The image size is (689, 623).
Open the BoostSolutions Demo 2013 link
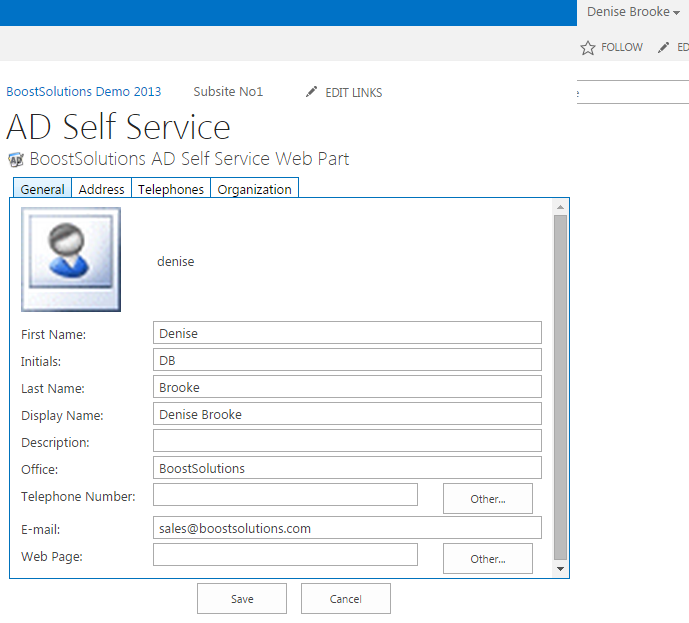[x=83, y=92]
